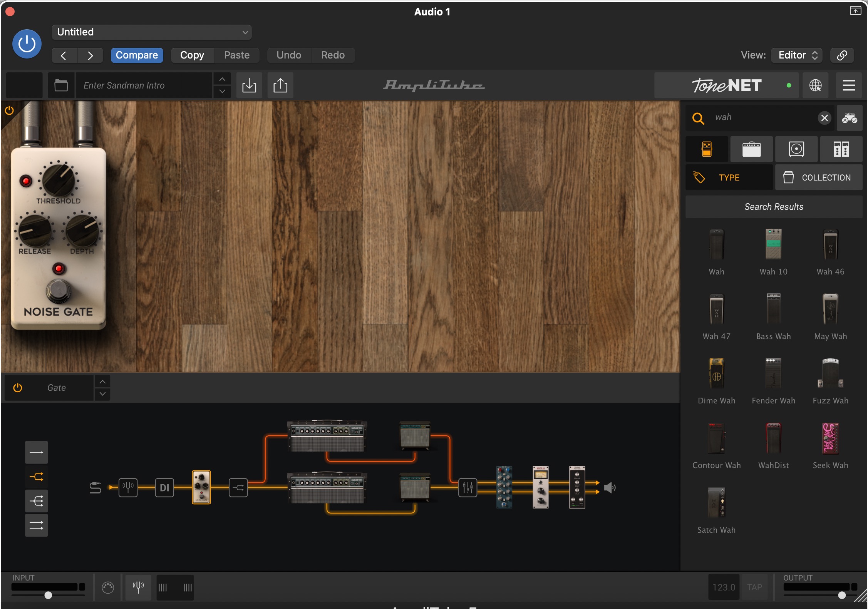This screenshot has width=868, height=609.
Task: Click the save preset download icon
Action: (249, 85)
